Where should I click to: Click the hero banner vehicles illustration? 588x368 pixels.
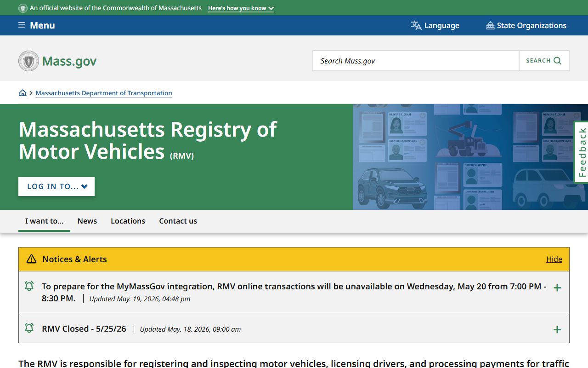pos(470,157)
